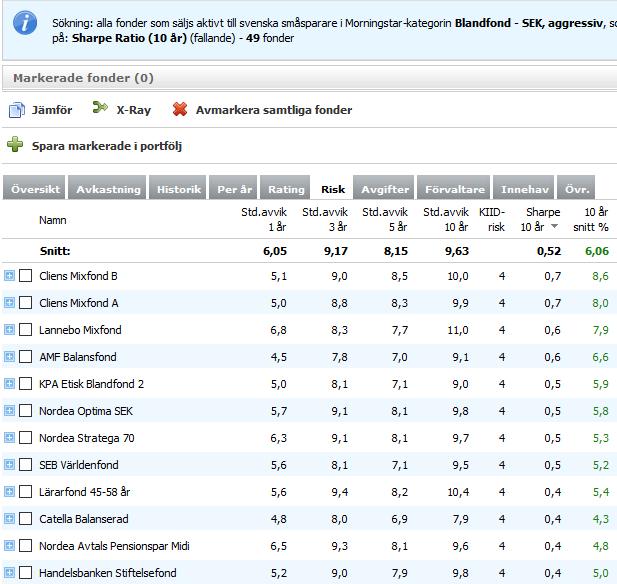Viewport: 617px width, 584px height.
Task: Open the Övr. tab
Action: click(576, 188)
